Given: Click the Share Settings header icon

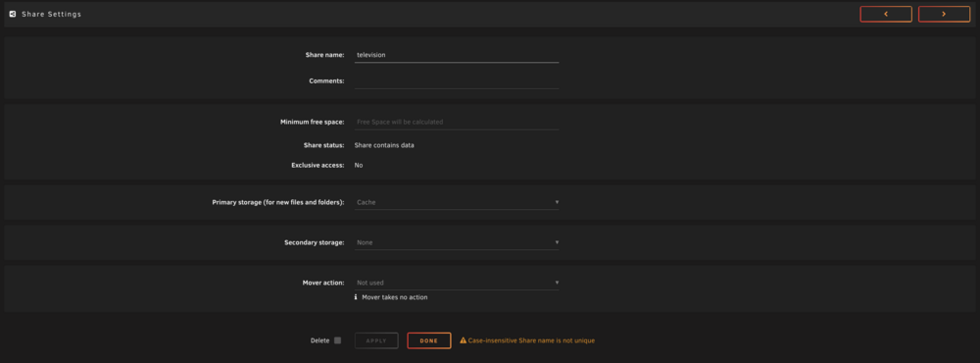Looking at the screenshot, I should 13,14.
